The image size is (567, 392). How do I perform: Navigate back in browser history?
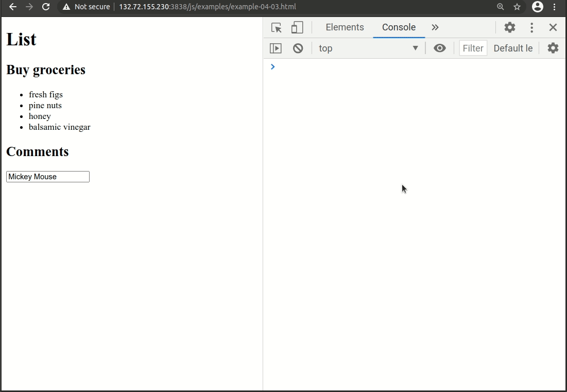click(x=12, y=7)
